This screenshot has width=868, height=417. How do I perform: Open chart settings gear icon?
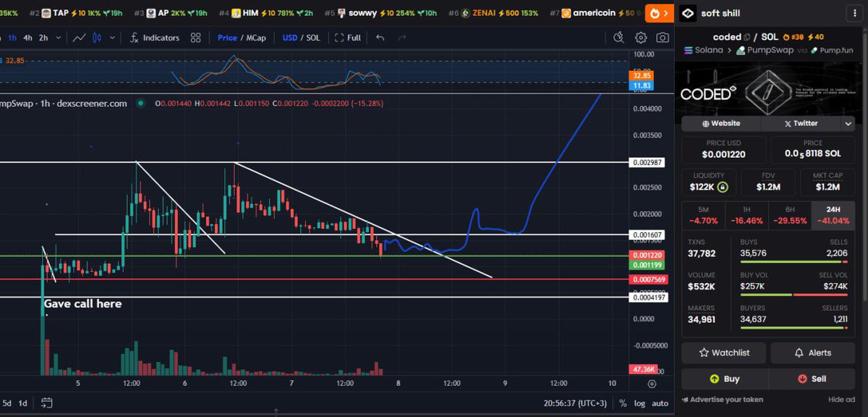click(x=641, y=38)
